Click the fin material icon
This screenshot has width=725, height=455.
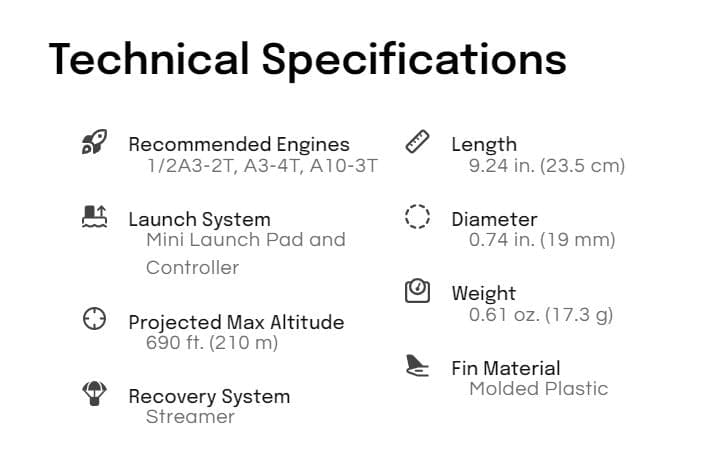[417, 366]
